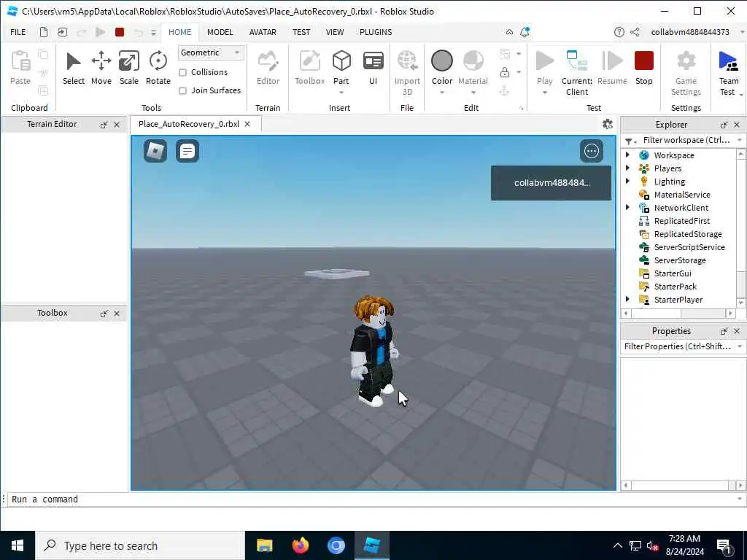
Task: Launch Firefox from taskbar
Action: (x=300, y=545)
